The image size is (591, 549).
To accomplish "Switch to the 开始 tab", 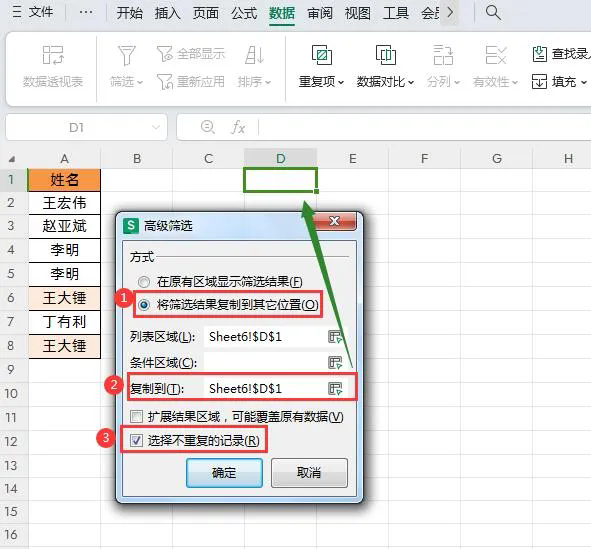I will tap(130, 13).
